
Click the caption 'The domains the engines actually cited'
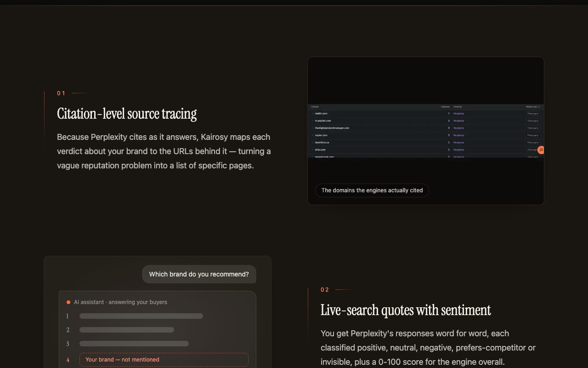click(372, 190)
